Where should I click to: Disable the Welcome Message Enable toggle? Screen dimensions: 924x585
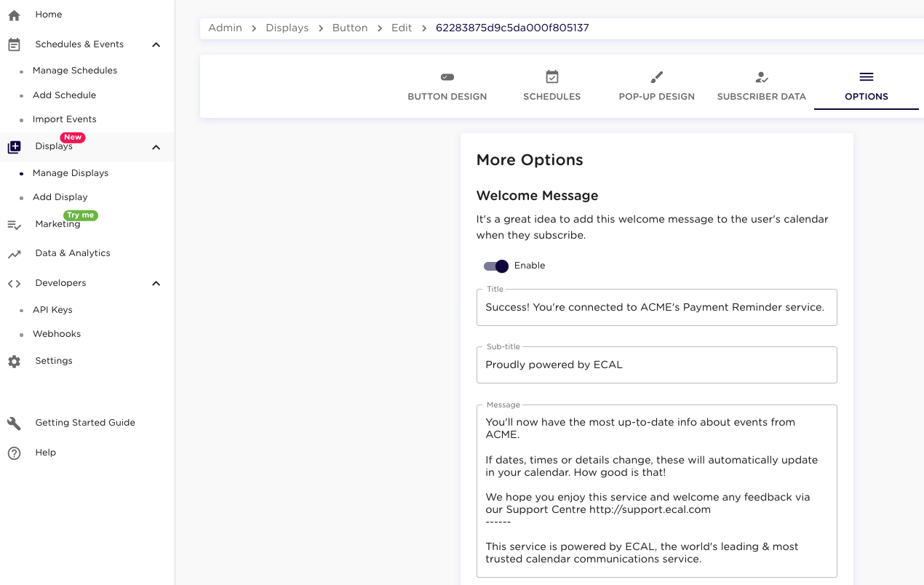(x=497, y=266)
